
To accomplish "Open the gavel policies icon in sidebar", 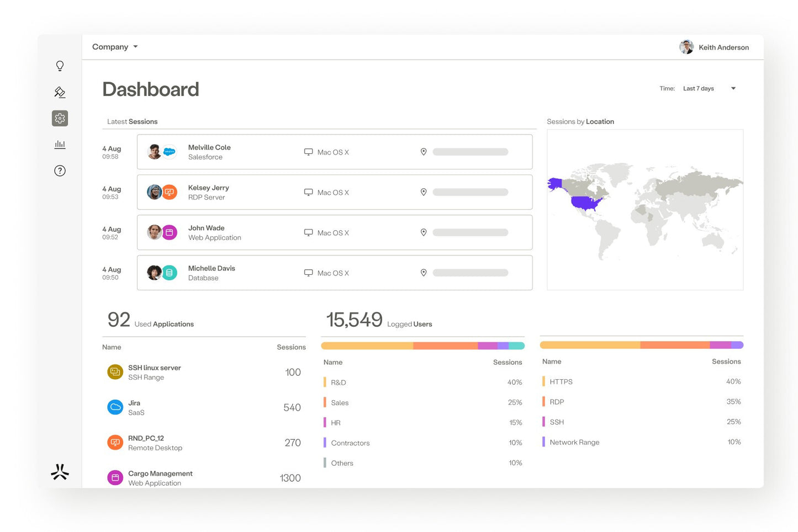I will point(60,92).
